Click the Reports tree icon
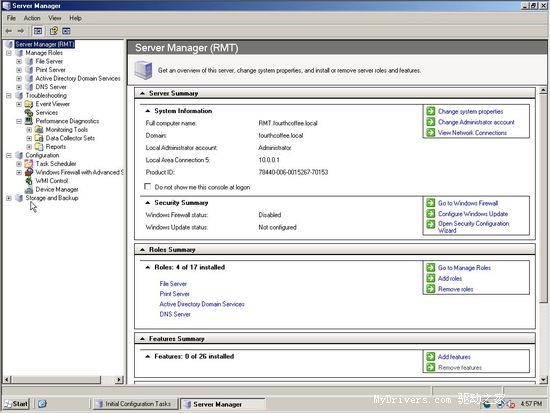This screenshot has width=550, height=413. [39, 147]
